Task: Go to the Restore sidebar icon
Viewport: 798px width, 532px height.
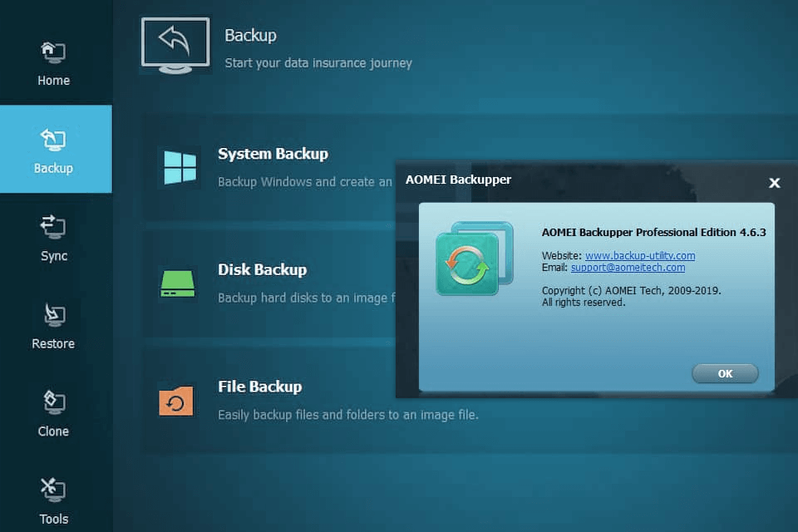Action: pyautogui.click(x=54, y=314)
